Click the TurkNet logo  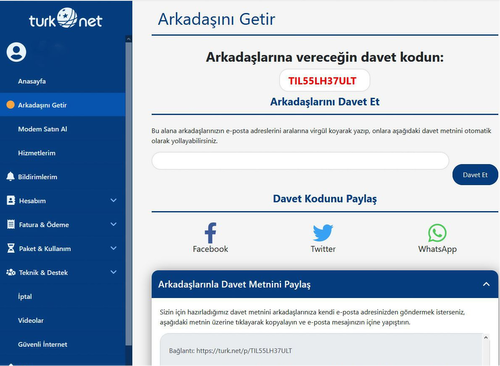(66, 19)
